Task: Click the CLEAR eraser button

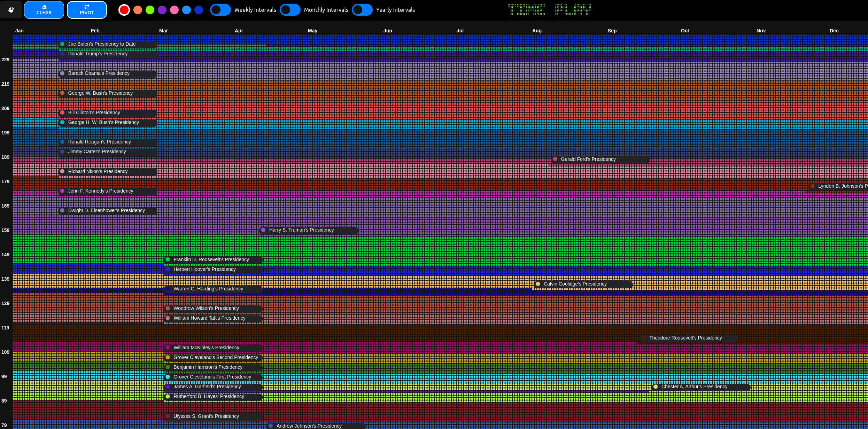Action: [x=44, y=10]
